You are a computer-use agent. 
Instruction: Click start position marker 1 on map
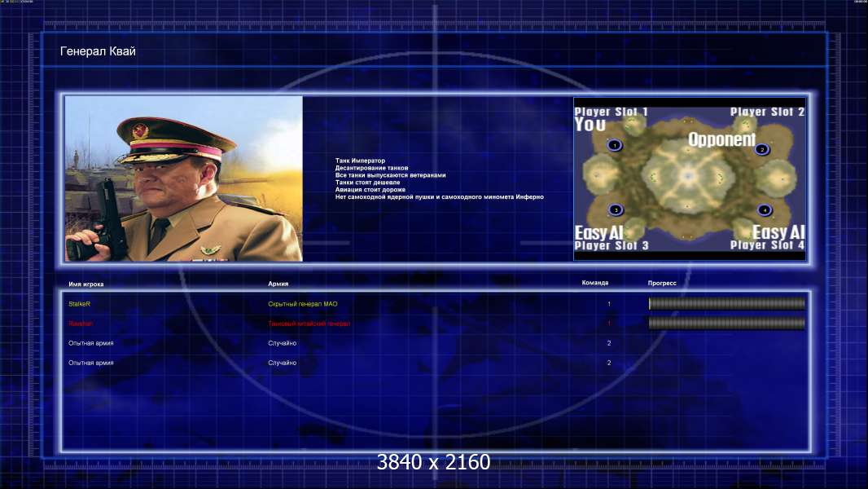tap(615, 146)
